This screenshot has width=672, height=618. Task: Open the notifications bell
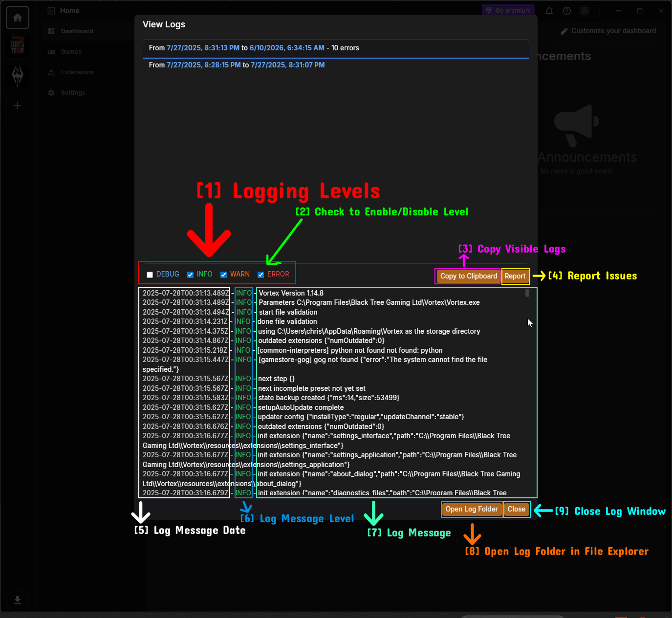pos(549,11)
